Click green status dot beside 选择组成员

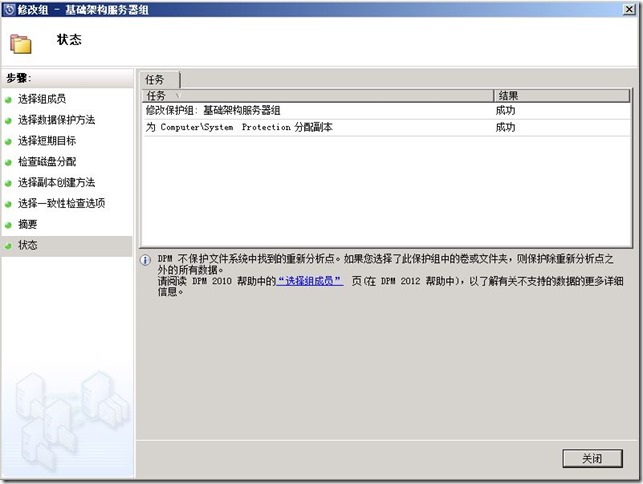click(8, 100)
